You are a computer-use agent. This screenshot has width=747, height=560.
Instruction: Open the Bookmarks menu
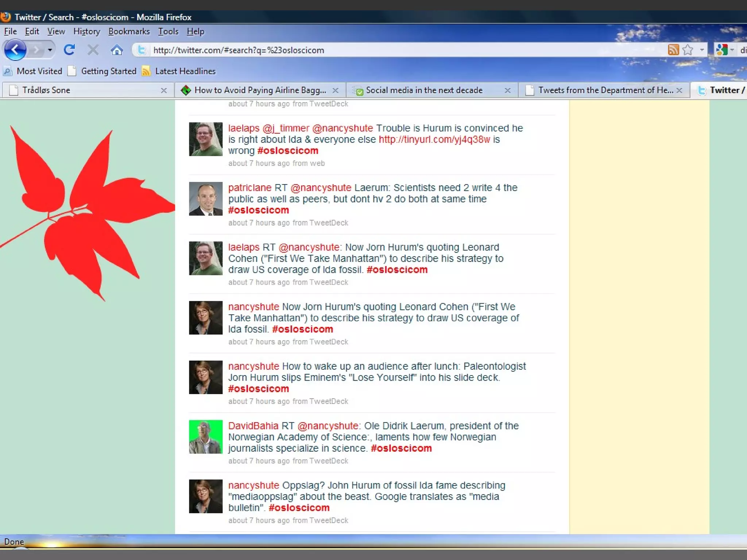tap(129, 31)
